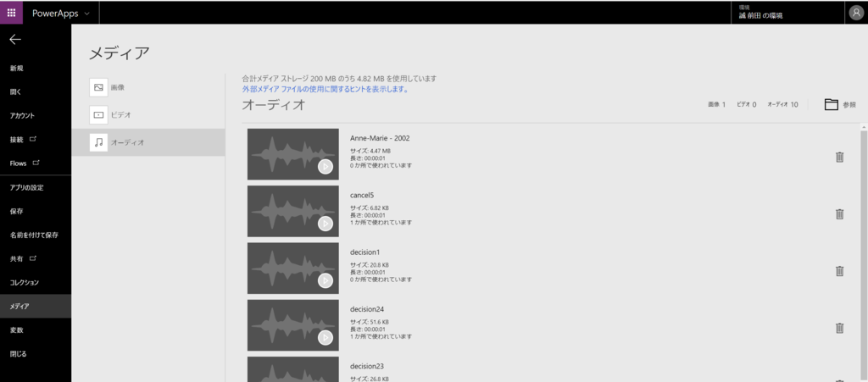Switch to the オーディオ media tab
Image resolution: width=868 pixels, height=382 pixels.
[147, 142]
